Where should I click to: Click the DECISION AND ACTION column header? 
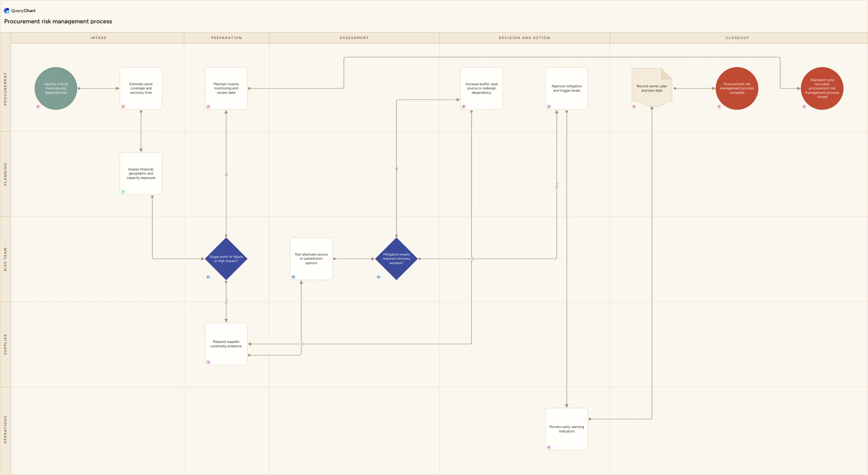(x=524, y=38)
